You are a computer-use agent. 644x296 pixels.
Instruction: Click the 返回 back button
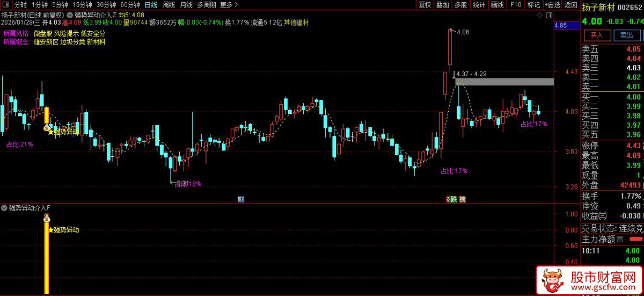570,5
